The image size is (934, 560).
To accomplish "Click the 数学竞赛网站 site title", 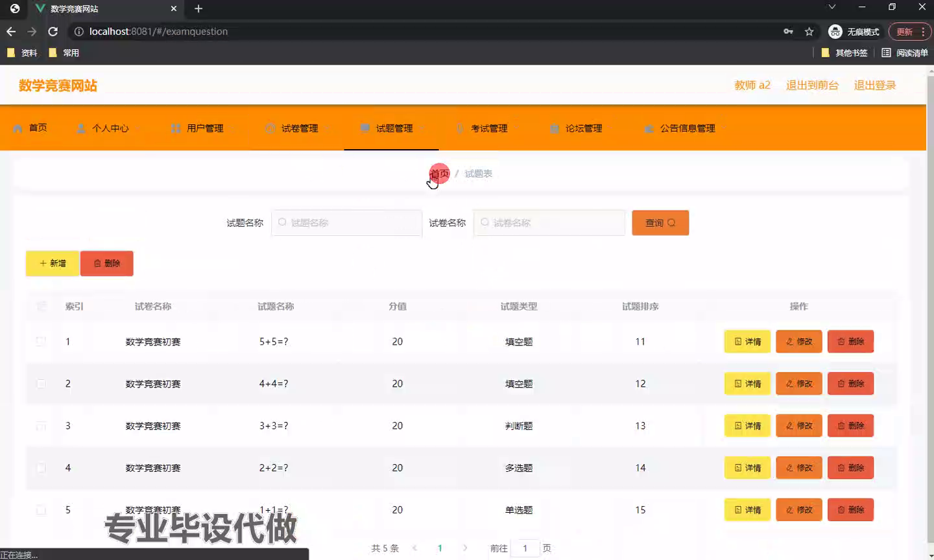I will [x=58, y=86].
